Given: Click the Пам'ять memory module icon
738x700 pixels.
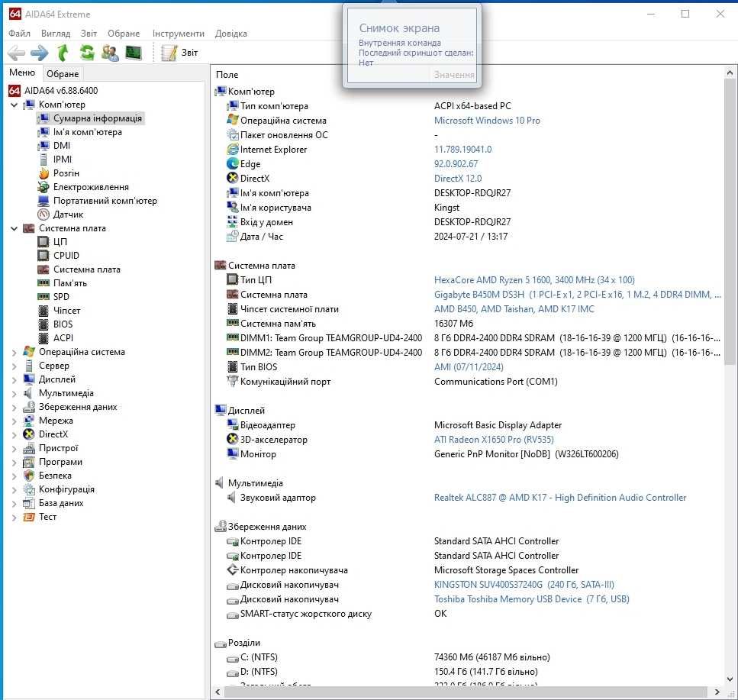Looking at the screenshot, I should [44, 283].
